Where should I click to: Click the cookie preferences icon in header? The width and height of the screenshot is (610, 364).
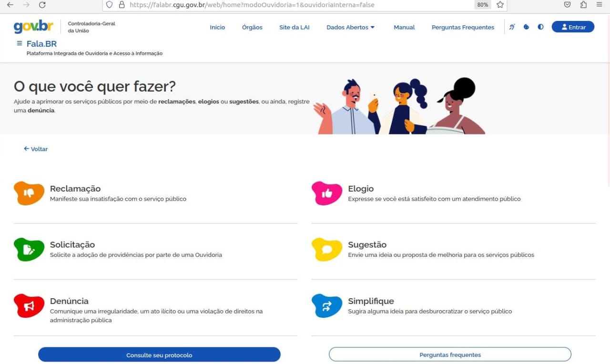coord(526,27)
